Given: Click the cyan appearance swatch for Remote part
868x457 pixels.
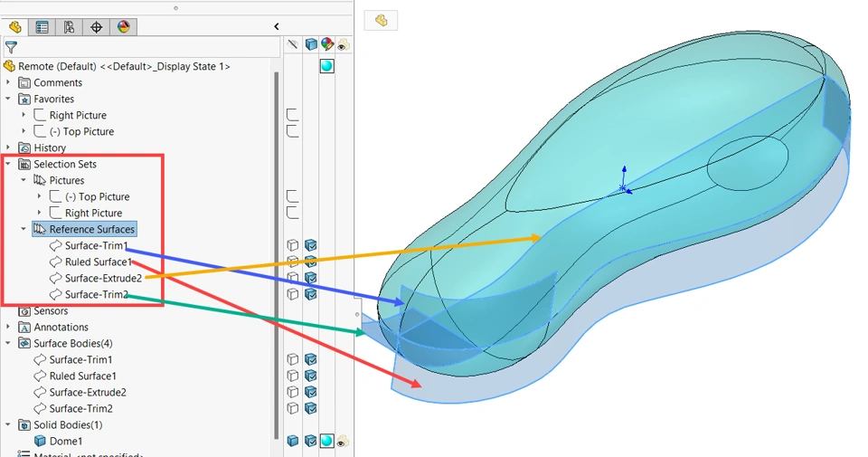Looking at the screenshot, I should point(327,66).
